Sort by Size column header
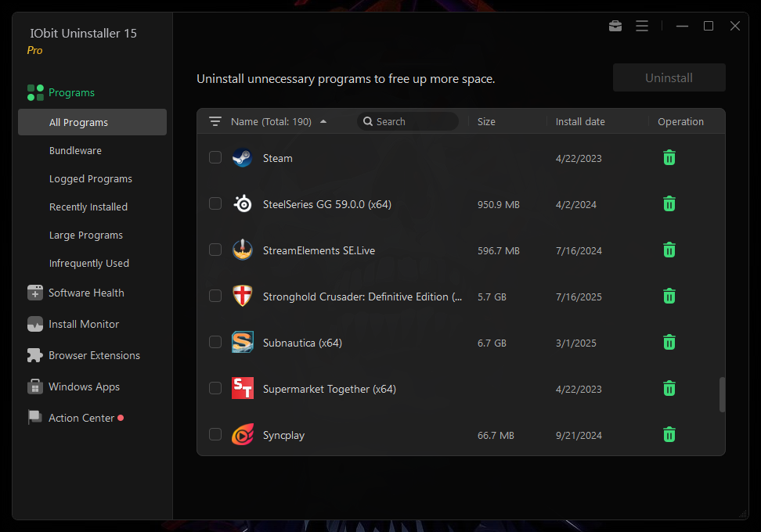This screenshot has height=532, width=761. click(486, 121)
